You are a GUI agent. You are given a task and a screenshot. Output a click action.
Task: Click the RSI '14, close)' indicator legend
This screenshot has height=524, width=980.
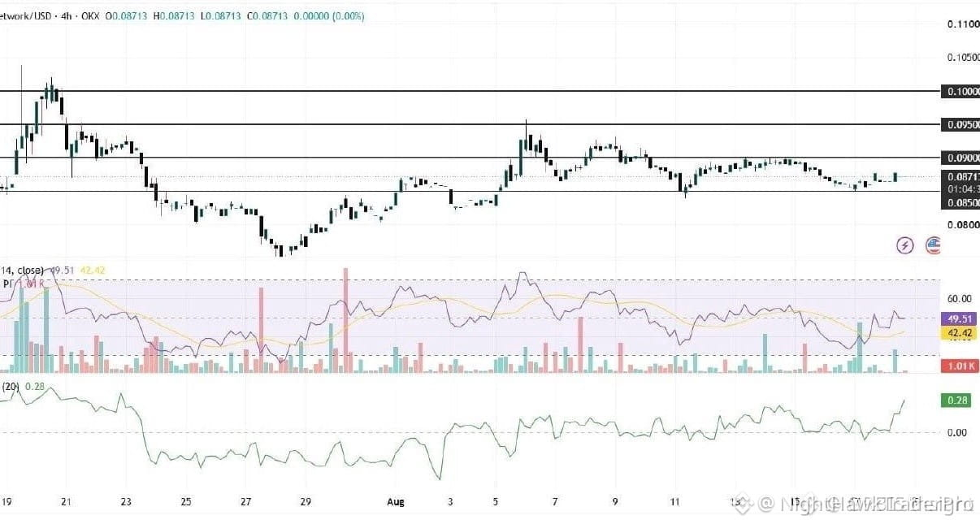point(23,271)
